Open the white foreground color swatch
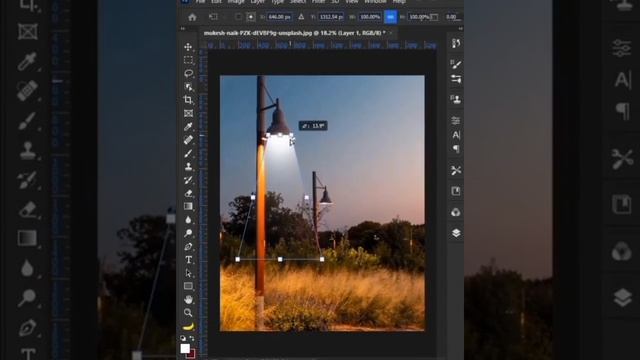Viewport: 640px width, 360px height. click(185, 348)
